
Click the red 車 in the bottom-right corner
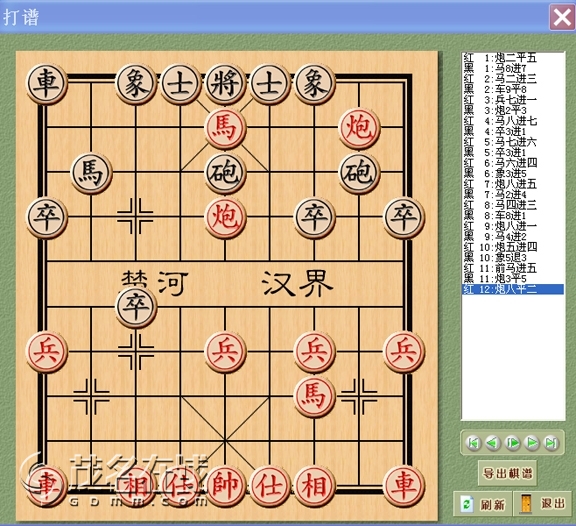click(x=404, y=486)
